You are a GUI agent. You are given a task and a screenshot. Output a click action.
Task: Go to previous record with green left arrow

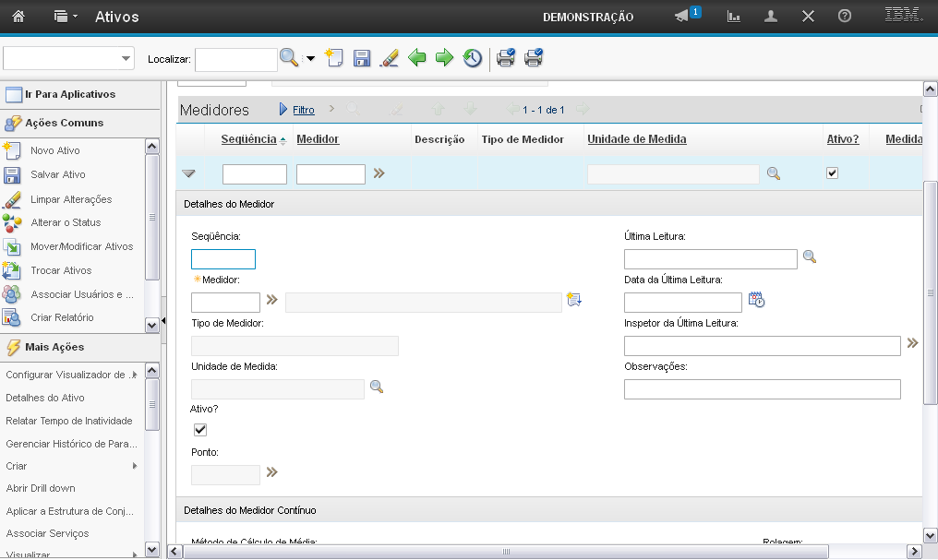click(x=417, y=58)
